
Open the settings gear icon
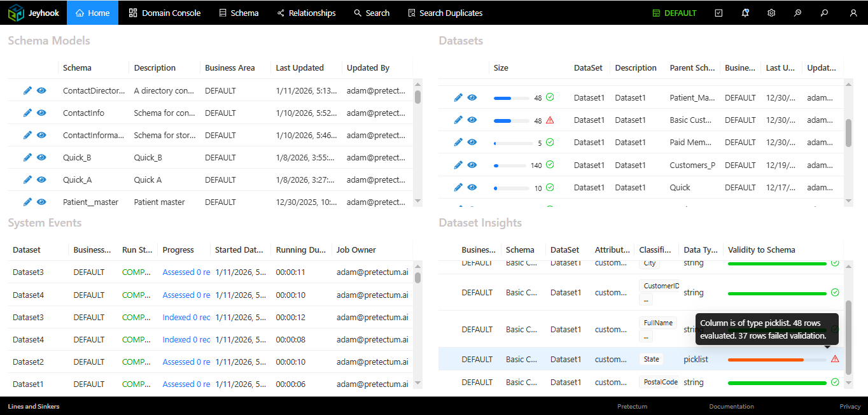point(771,12)
